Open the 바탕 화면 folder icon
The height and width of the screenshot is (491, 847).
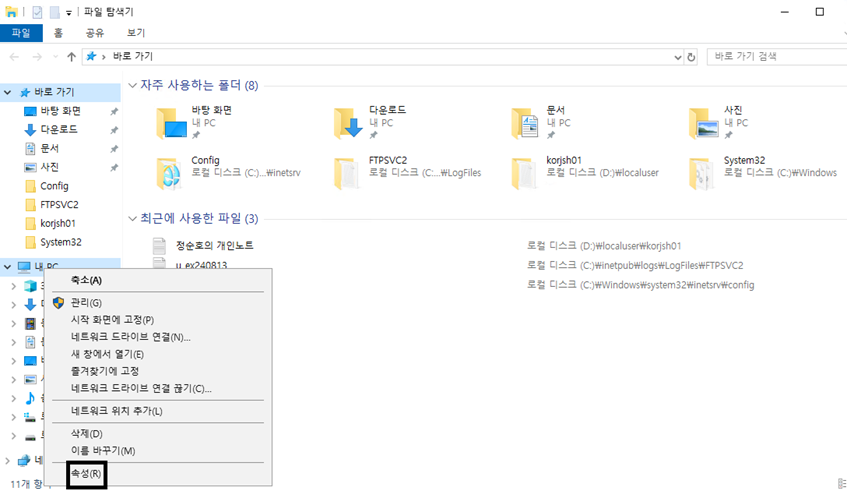click(172, 122)
